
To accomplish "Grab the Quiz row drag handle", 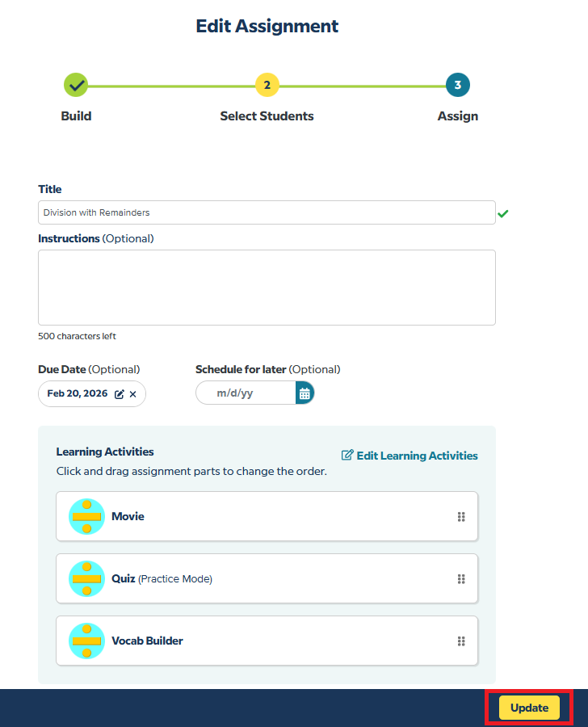I will tap(461, 579).
